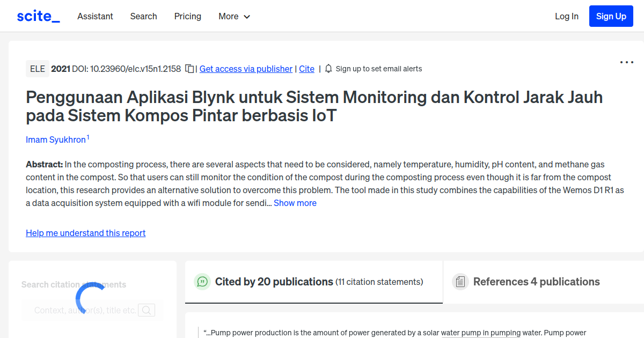The width and height of the screenshot is (644, 338).
Task: Click the Cite link
Action: (306, 69)
